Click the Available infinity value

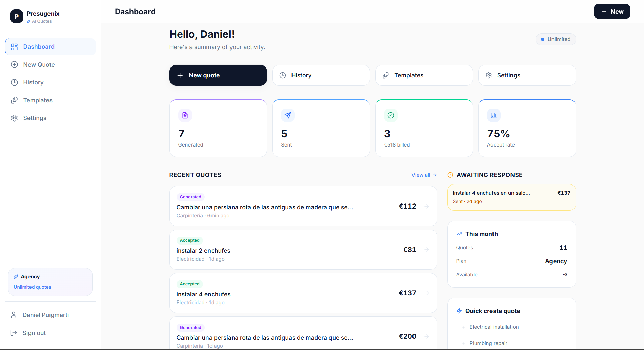pos(565,274)
